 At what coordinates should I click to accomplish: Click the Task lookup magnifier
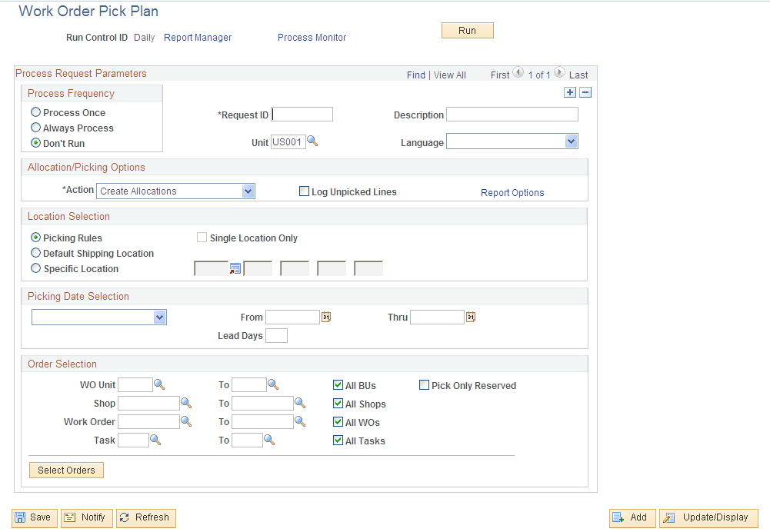(x=158, y=440)
